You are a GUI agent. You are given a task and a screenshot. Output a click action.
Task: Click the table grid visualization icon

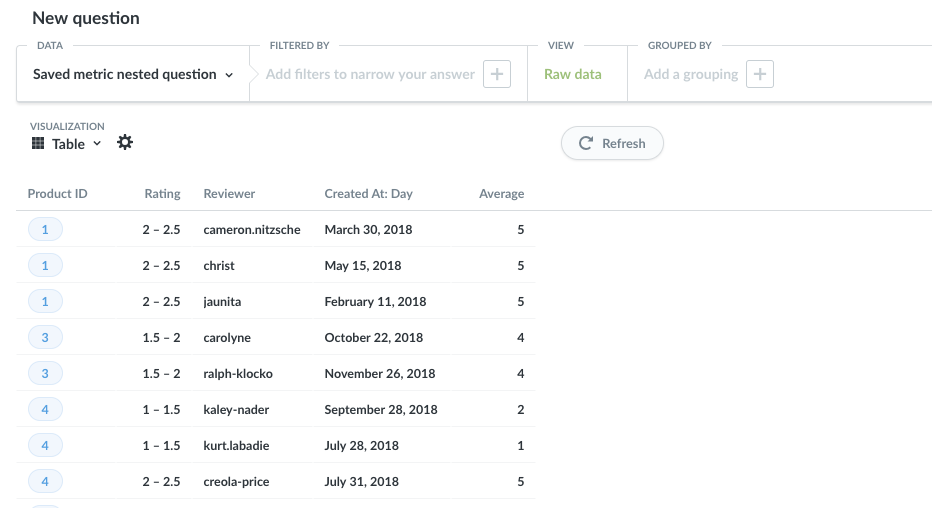click(38, 144)
